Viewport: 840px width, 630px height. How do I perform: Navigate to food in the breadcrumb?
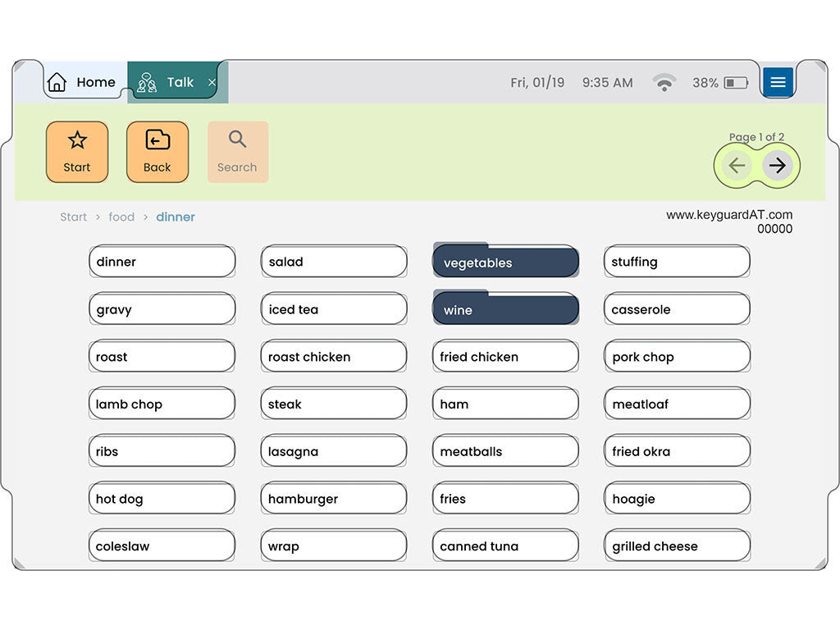click(121, 217)
